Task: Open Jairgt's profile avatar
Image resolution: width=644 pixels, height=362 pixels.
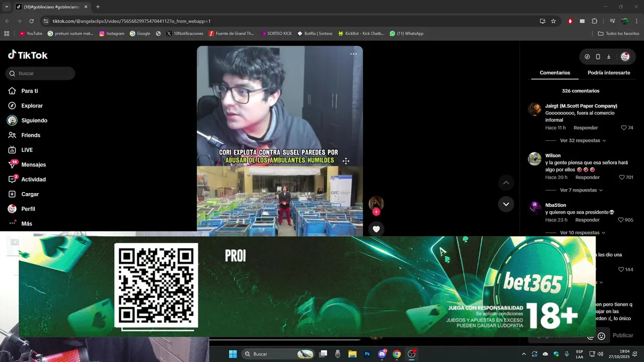Action: pos(534,109)
